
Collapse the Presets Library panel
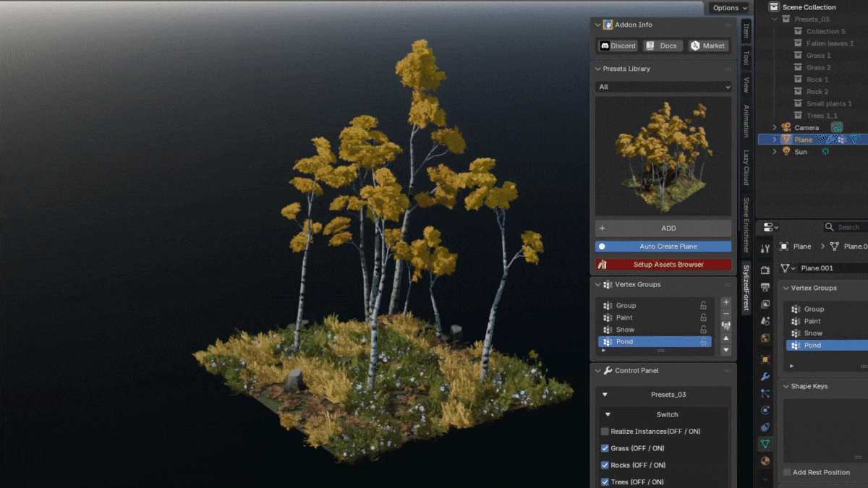(598, 69)
